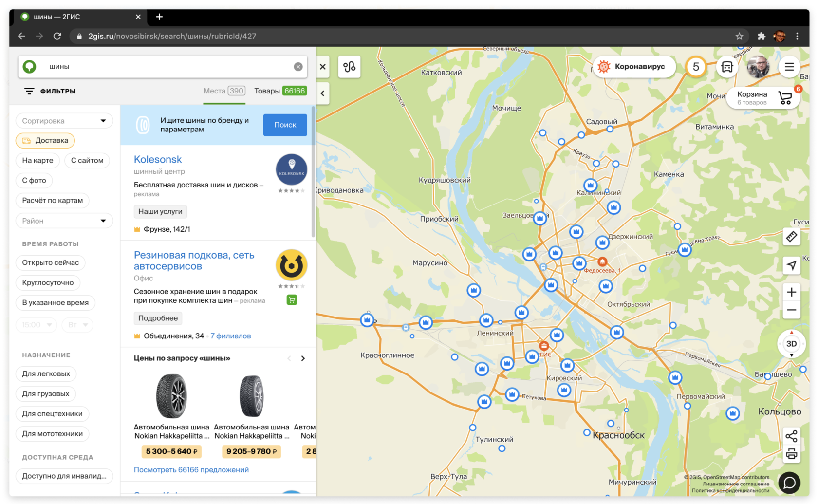Clear the search field with the X icon
818x504 pixels.
[x=298, y=67]
